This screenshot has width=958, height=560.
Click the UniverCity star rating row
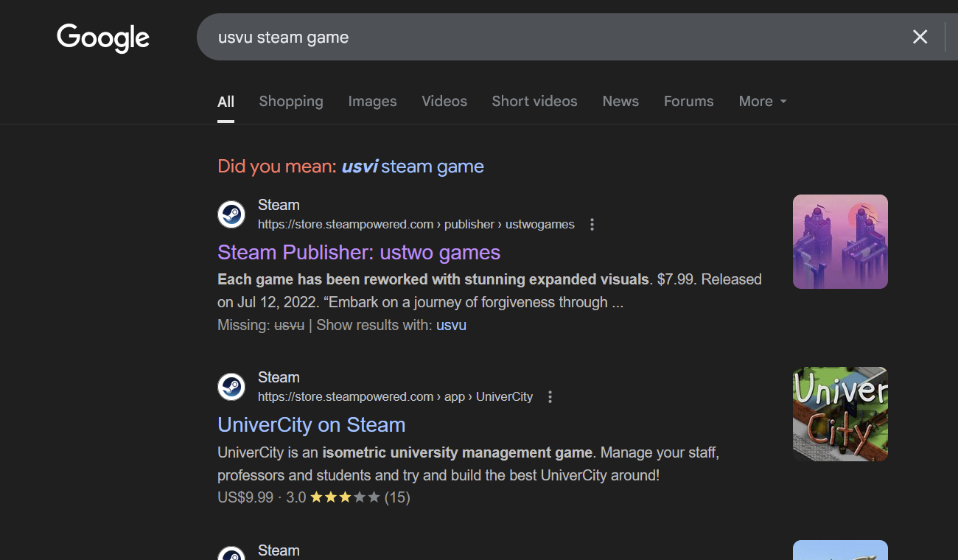click(x=314, y=497)
